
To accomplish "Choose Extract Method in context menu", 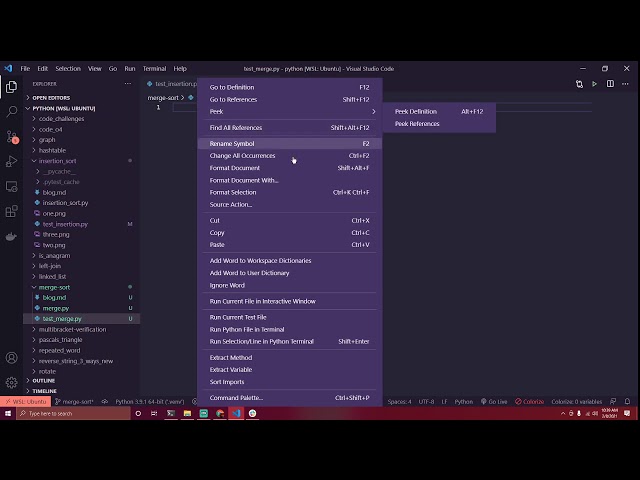I will coord(289,358).
